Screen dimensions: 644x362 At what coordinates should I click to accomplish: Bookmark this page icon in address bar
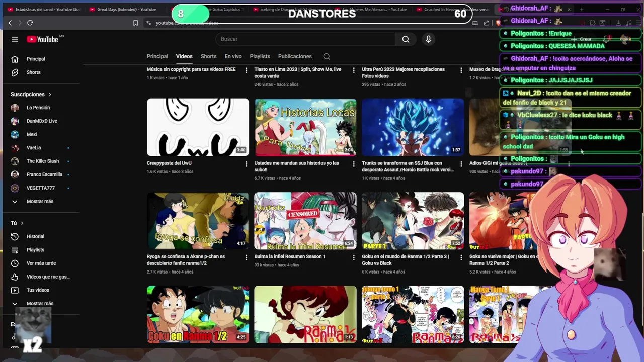(x=135, y=23)
